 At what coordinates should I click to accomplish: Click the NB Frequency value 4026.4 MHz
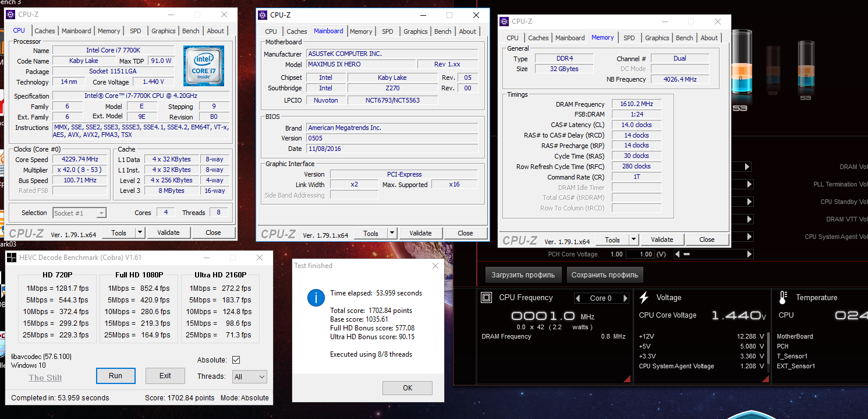click(x=679, y=80)
